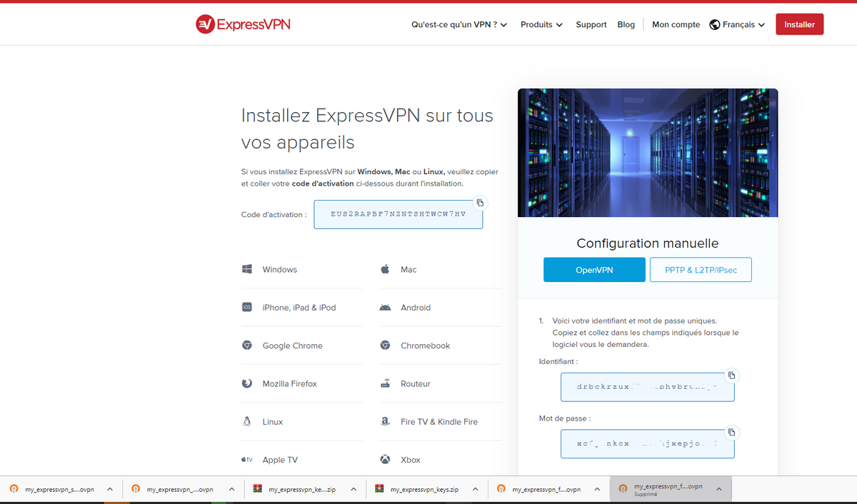Go to the Blog

pyautogui.click(x=626, y=24)
